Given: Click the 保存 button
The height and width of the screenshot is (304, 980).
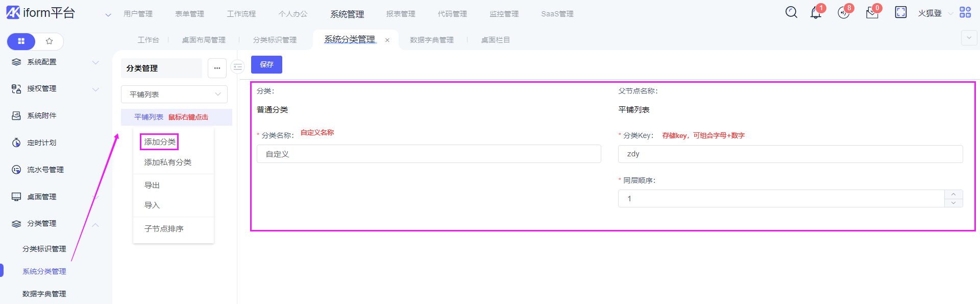Looking at the screenshot, I should pyautogui.click(x=266, y=64).
